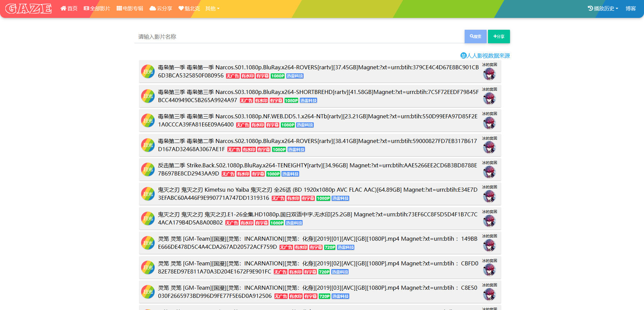Click 目光 icon on 灵笼 [03] row

pos(148,292)
